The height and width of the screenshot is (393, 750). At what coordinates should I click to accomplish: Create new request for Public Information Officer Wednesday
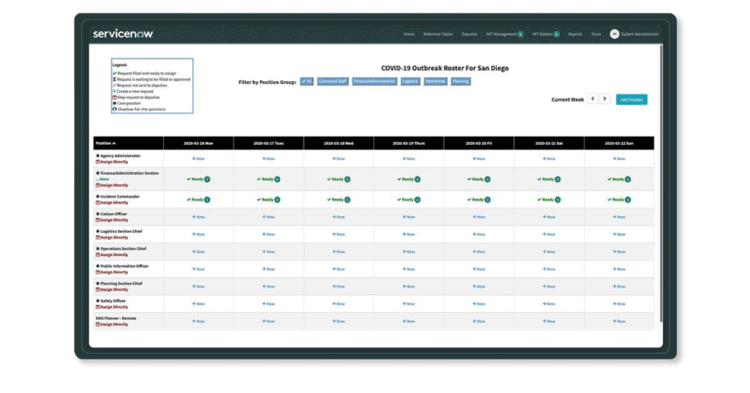point(339,269)
